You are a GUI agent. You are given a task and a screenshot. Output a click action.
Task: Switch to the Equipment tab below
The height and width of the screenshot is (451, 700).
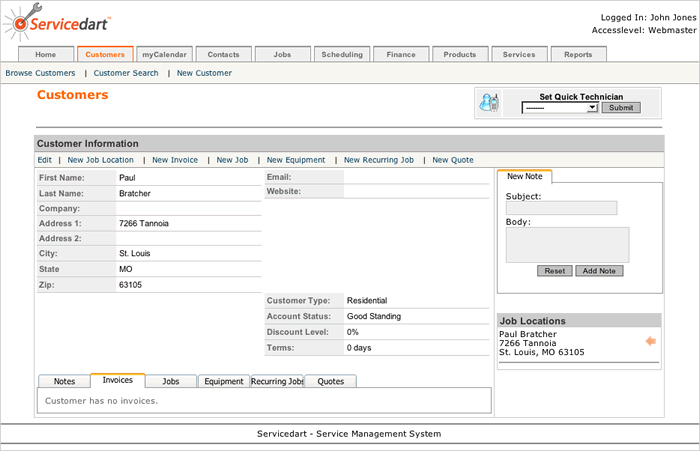coord(222,381)
